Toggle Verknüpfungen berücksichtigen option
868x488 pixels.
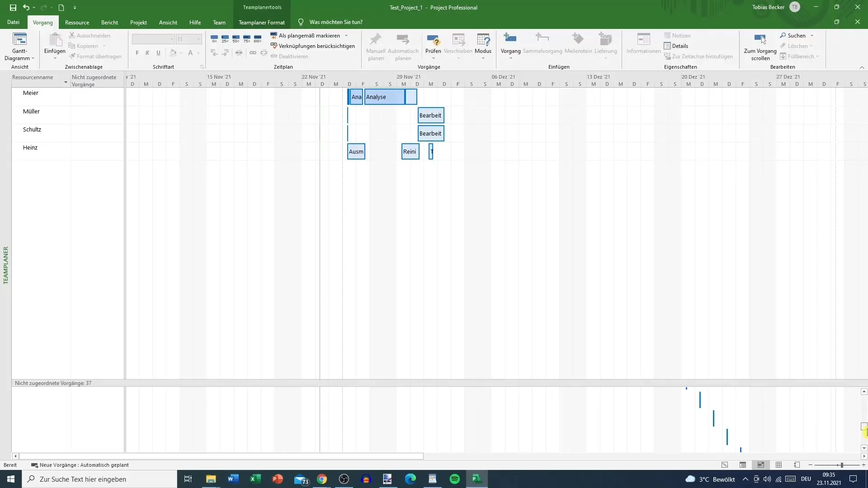(314, 46)
